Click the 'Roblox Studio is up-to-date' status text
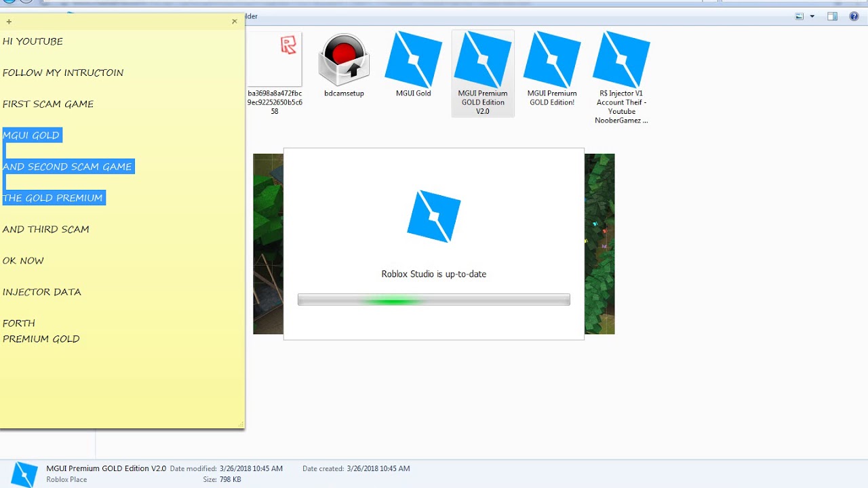This screenshot has height=488, width=868. 434,274
